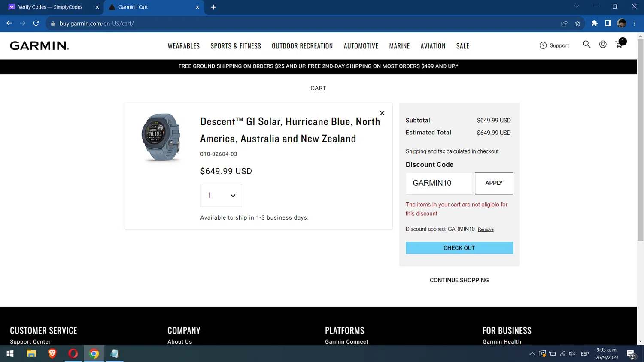Open the notepad taskbar app
Screen dimensions: 644x362
(115, 353)
